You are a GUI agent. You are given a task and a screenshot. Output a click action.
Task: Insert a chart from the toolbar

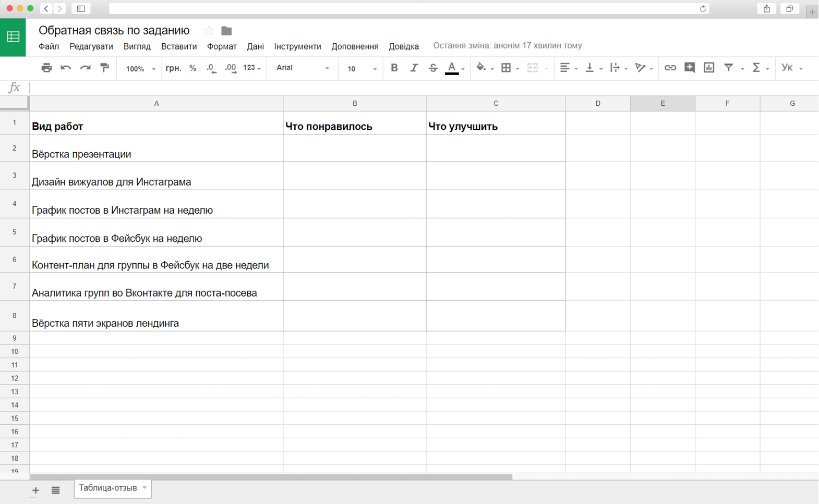[708, 68]
